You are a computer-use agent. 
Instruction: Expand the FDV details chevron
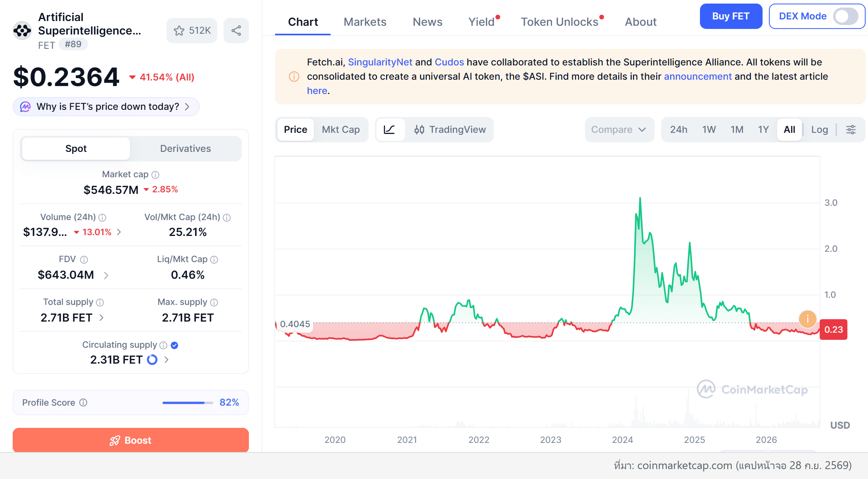point(106,275)
